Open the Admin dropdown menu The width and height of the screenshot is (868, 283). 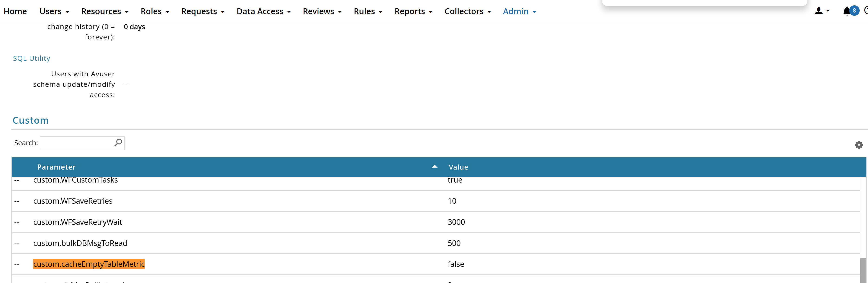519,11
